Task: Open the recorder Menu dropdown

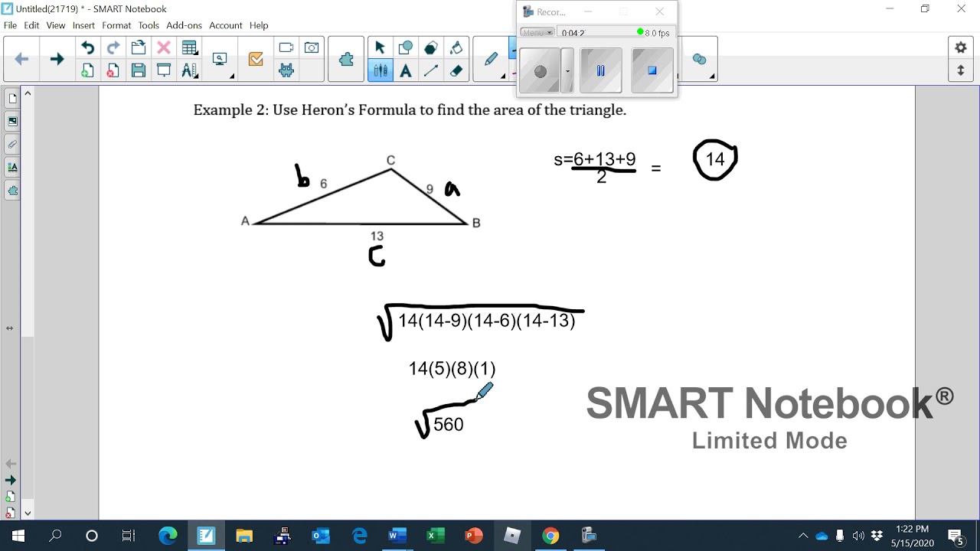Action: 537,32
